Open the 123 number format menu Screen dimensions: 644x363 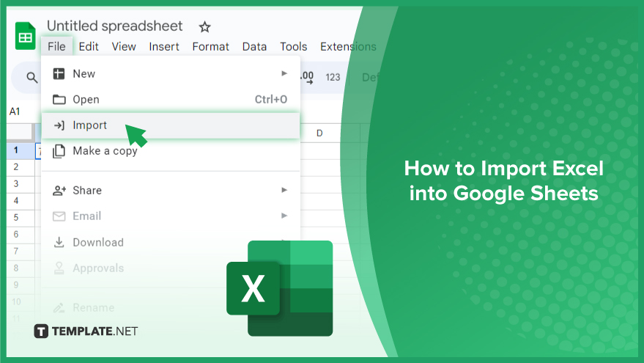[333, 77]
